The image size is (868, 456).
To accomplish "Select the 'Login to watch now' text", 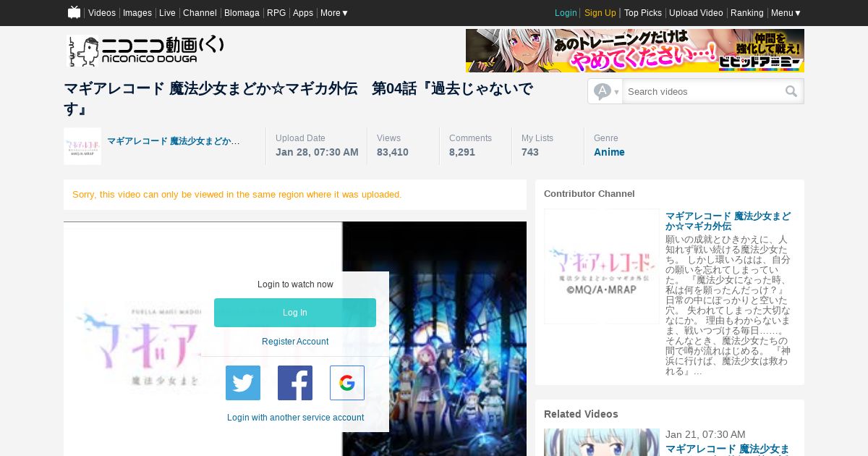I will click(295, 284).
